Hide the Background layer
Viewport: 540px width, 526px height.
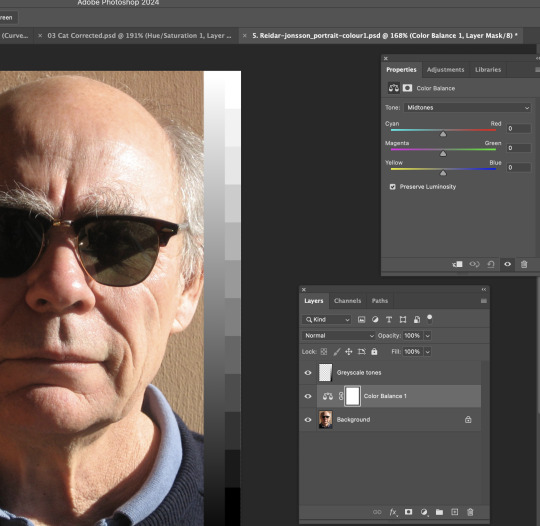tap(308, 420)
